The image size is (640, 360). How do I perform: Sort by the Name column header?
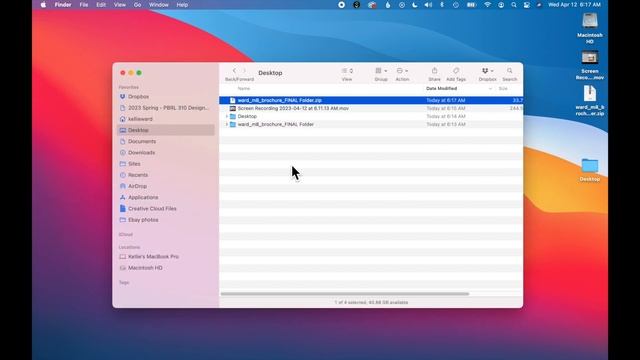pos(244,89)
